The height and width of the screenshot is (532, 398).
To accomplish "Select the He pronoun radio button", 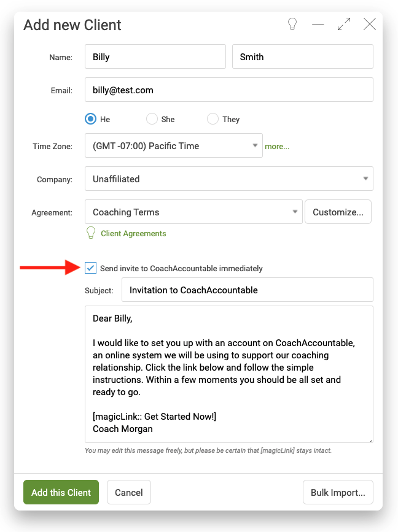I will pyautogui.click(x=91, y=119).
